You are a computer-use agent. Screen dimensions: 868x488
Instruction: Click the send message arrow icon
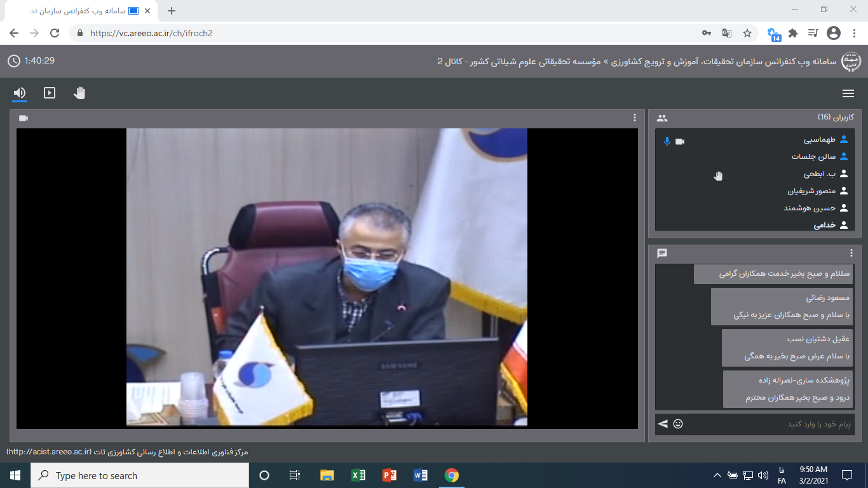pos(663,424)
